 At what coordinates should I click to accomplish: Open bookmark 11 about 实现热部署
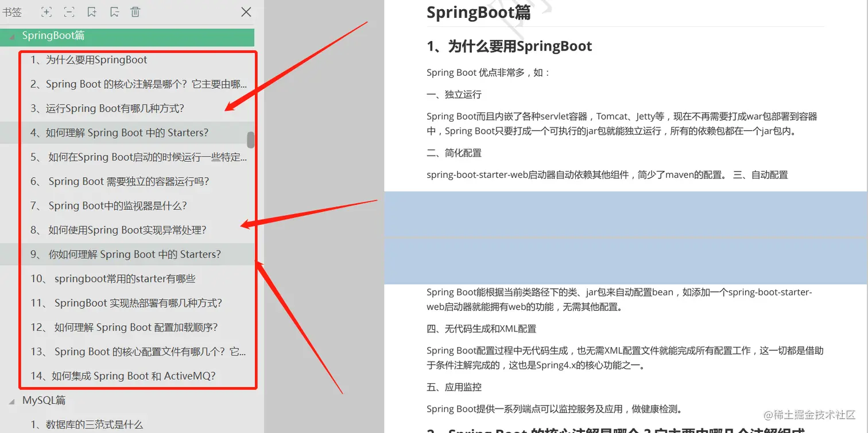(x=126, y=303)
